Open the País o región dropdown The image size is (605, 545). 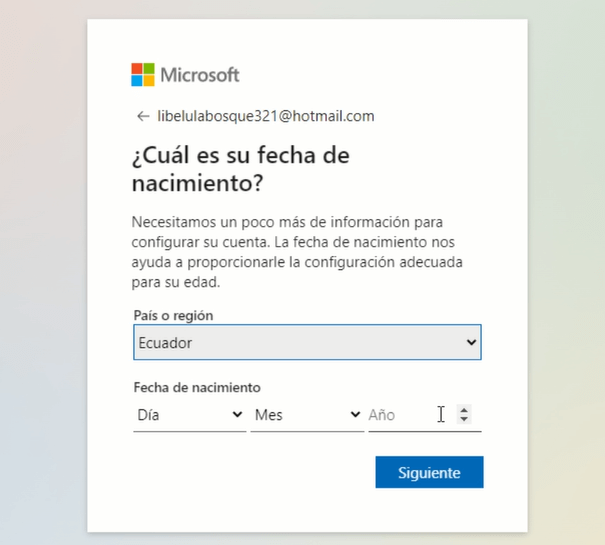click(306, 342)
